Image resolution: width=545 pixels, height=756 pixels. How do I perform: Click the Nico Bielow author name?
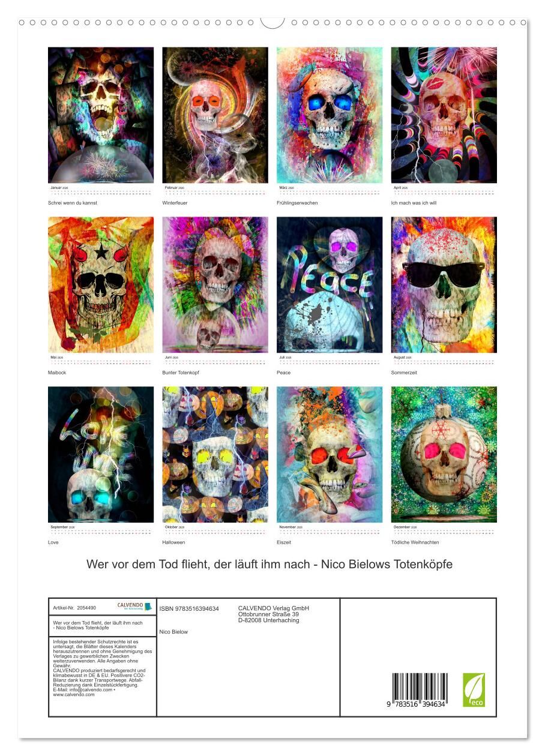coord(173,632)
